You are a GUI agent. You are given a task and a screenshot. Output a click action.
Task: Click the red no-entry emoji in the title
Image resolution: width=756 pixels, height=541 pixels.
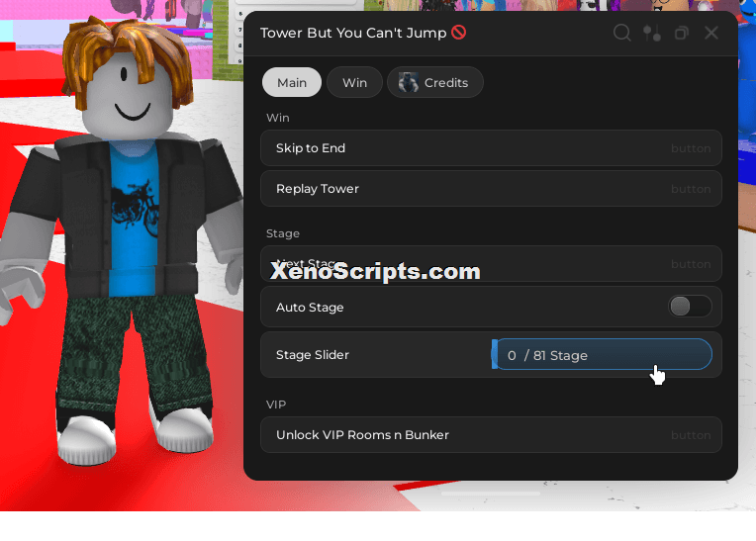coord(458,33)
